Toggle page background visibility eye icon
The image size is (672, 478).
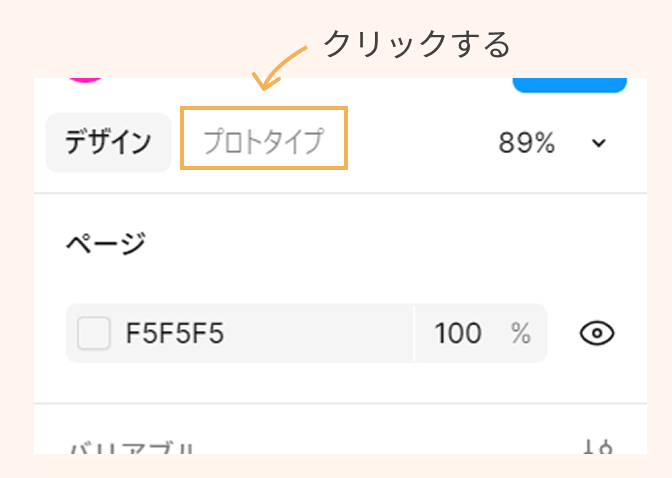coord(597,333)
